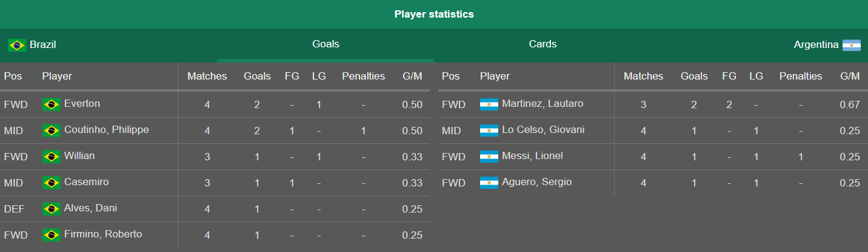Open player Lo Celso, Giovani
Screen dimensions: 868x252
point(543,130)
